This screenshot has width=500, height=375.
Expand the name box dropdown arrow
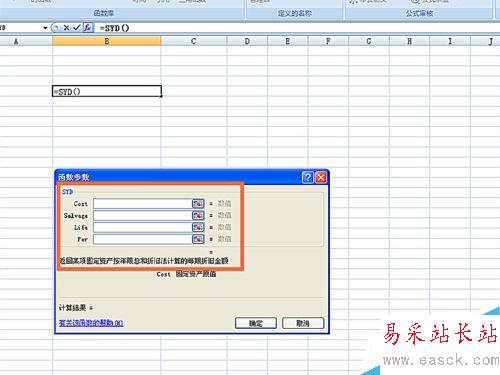pyautogui.click(x=45, y=28)
